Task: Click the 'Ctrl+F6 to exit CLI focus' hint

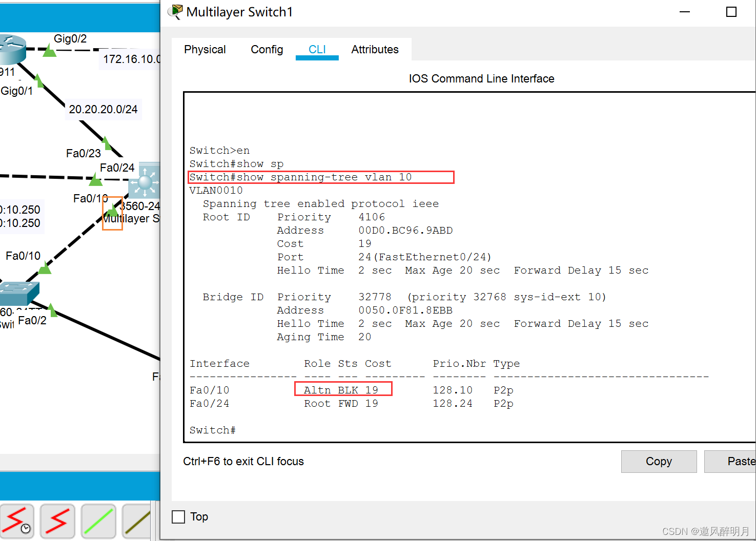Action: point(243,462)
